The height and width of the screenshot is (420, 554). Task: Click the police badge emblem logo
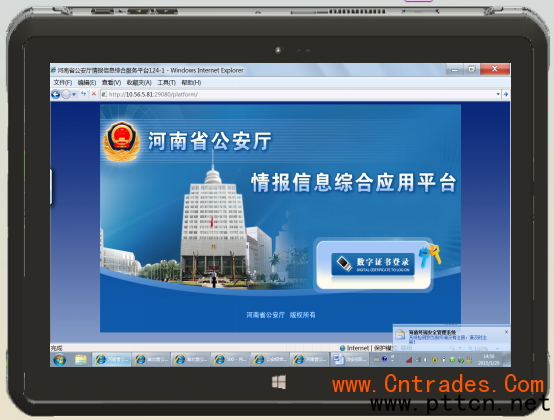pyautogui.click(x=121, y=141)
